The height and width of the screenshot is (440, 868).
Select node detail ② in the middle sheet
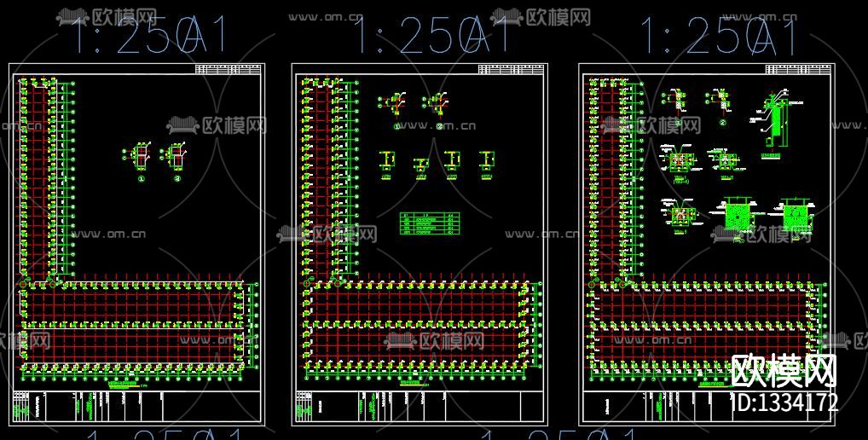point(437,110)
